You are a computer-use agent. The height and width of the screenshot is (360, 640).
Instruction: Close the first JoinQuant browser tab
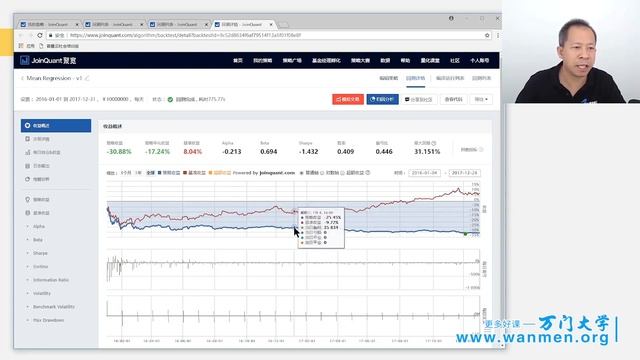(77, 24)
